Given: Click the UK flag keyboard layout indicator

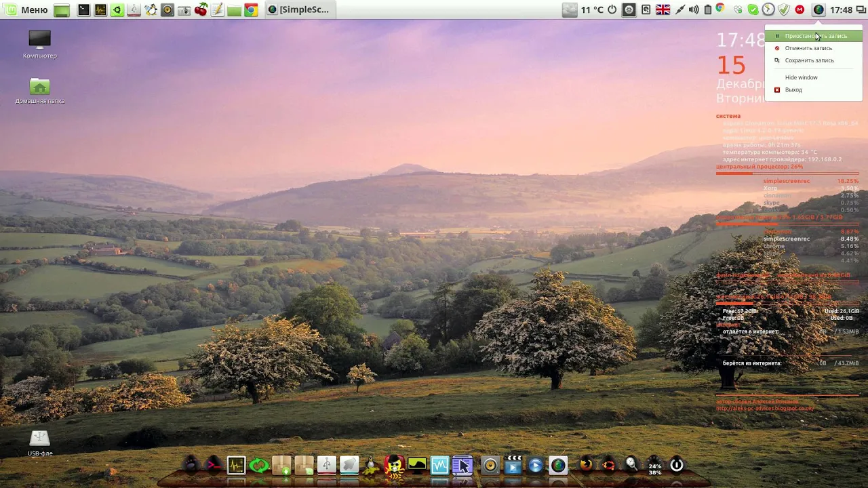Looking at the screenshot, I should [663, 9].
